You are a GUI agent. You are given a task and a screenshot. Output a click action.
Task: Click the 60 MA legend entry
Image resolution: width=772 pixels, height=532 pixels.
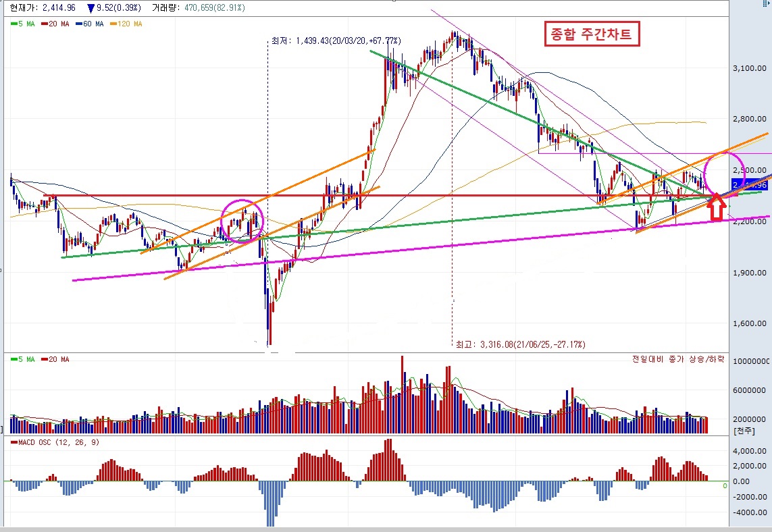tap(90, 24)
